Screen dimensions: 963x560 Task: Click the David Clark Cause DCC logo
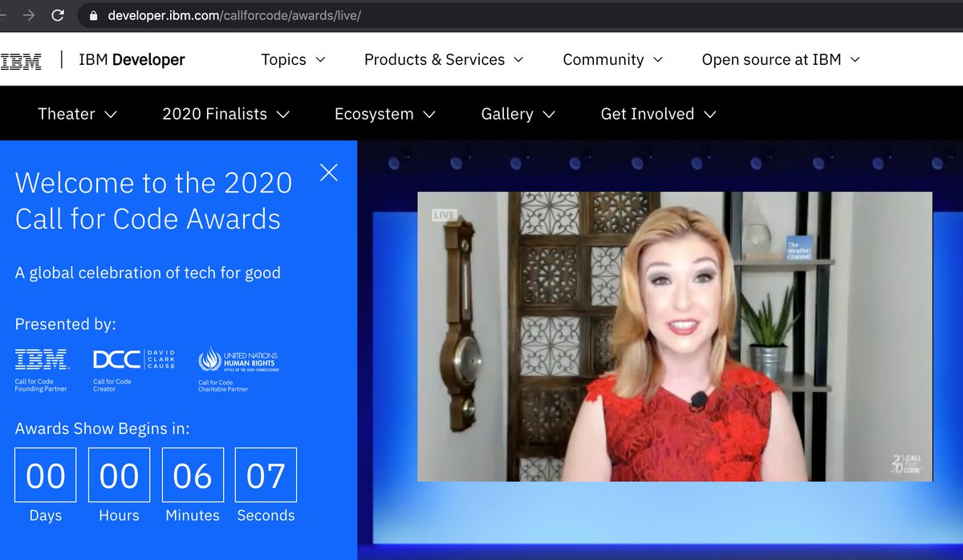[x=134, y=359]
